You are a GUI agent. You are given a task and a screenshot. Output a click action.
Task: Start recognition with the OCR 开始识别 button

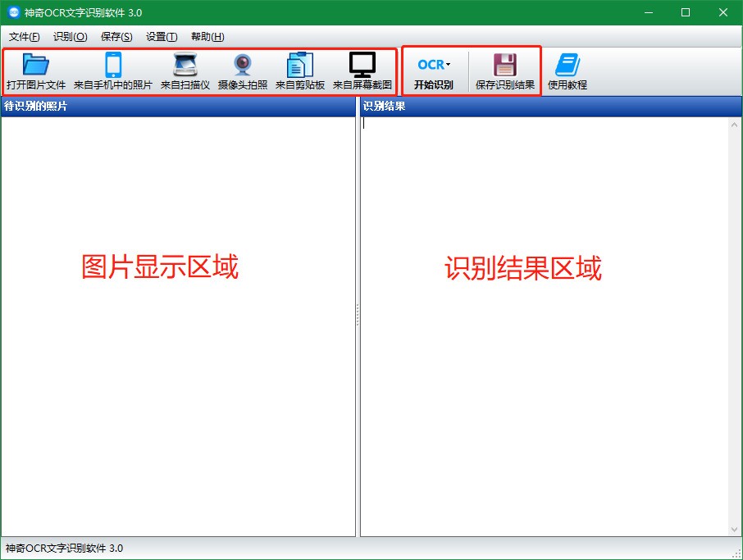pos(434,71)
